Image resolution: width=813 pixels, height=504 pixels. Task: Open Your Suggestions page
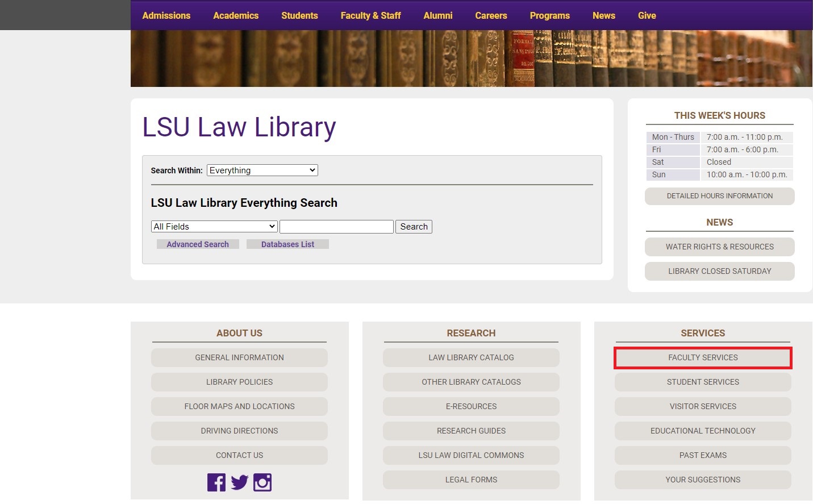click(x=703, y=480)
